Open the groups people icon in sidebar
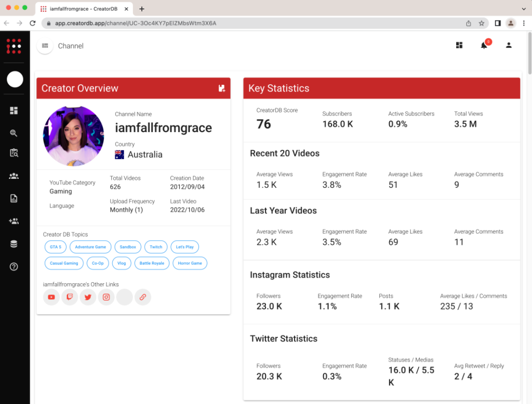This screenshot has height=404, width=532. click(x=14, y=176)
